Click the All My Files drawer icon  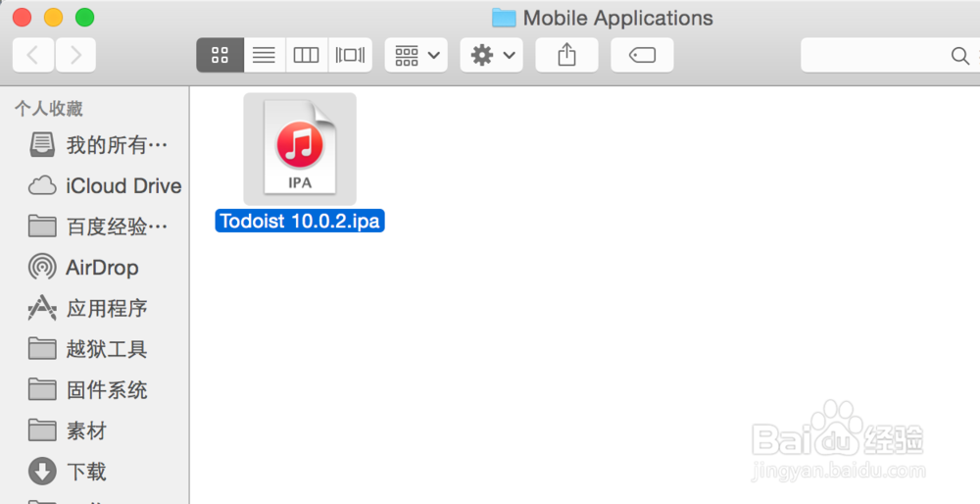42,144
